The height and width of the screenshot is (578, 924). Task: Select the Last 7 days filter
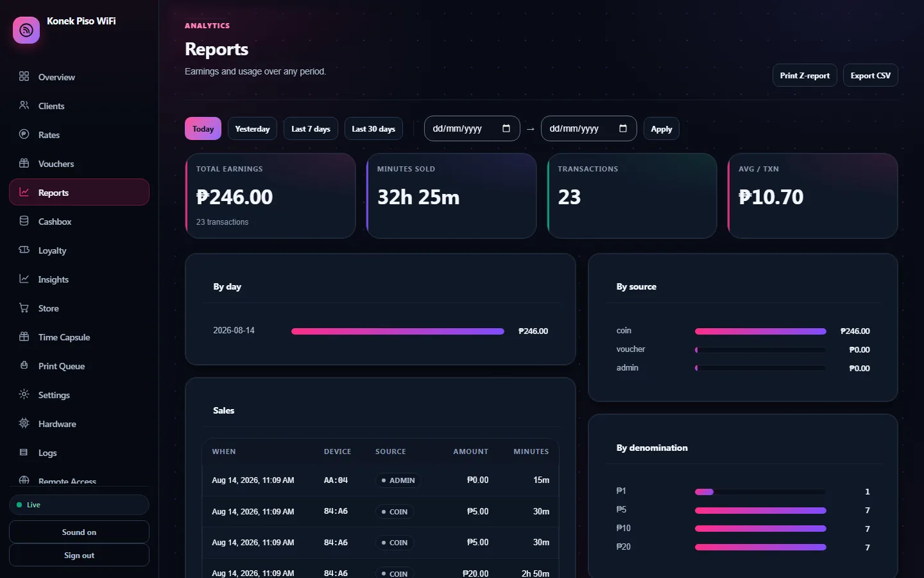311,128
